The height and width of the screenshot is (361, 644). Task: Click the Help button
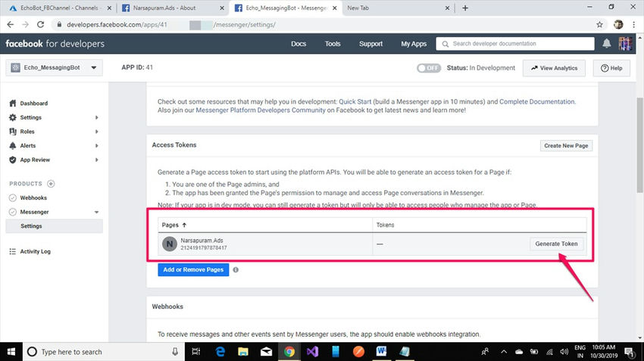pyautogui.click(x=611, y=68)
